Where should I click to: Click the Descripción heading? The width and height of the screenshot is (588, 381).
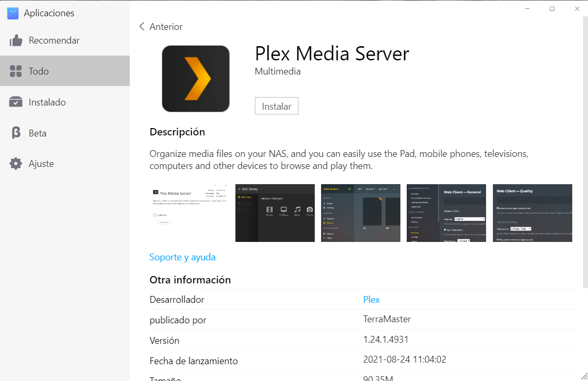177,132
